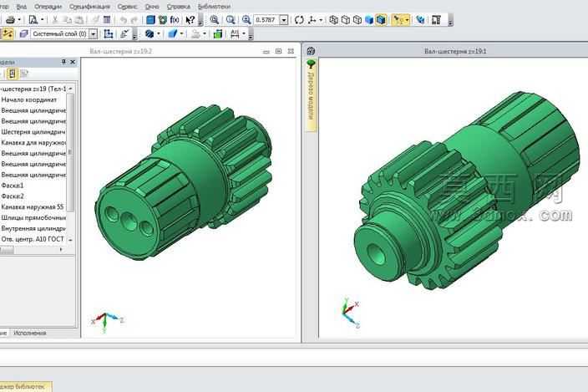Viewport: 588px width, 392px height.
Task: Click the library manager tab at bottom
Action: click(25, 386)
